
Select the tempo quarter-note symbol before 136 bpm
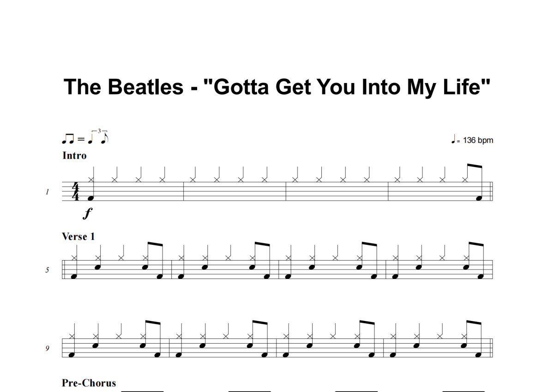click(x=454, y=139)
